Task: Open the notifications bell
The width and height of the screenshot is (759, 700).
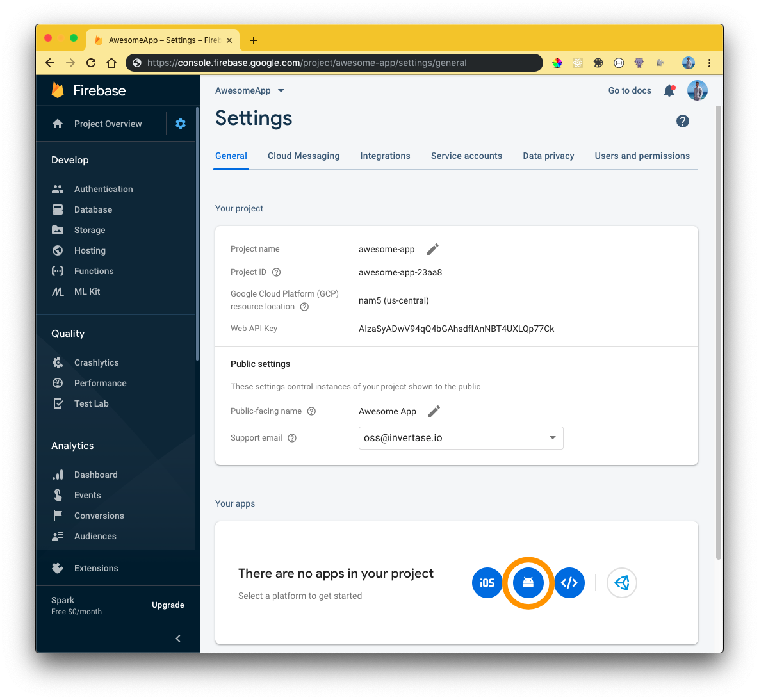Action: (x=669, y=90)
